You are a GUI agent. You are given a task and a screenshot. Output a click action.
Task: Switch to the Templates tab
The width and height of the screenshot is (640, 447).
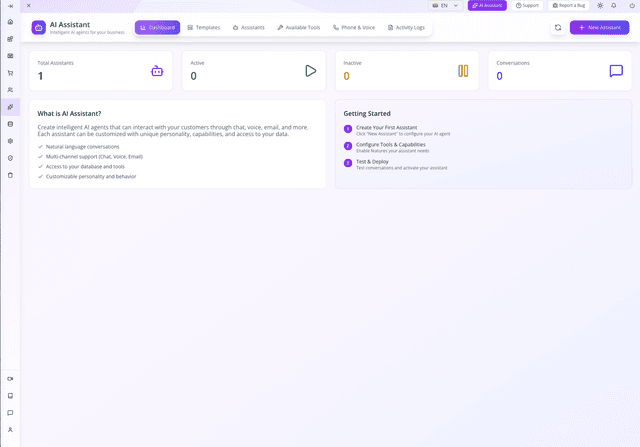point(204,28)
